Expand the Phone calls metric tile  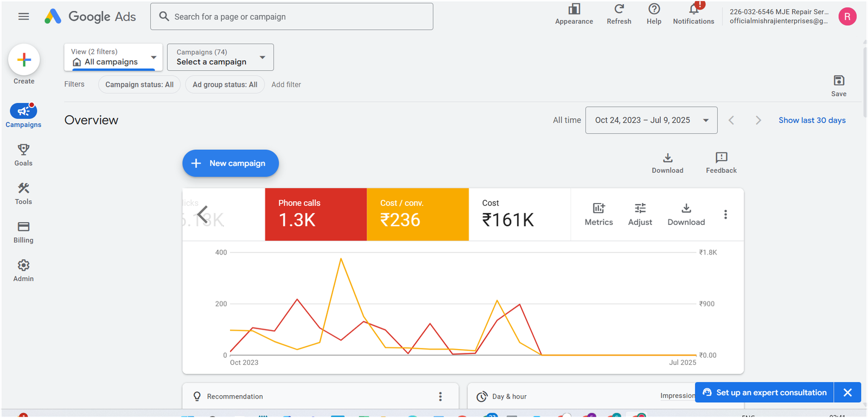click(316, 214)
